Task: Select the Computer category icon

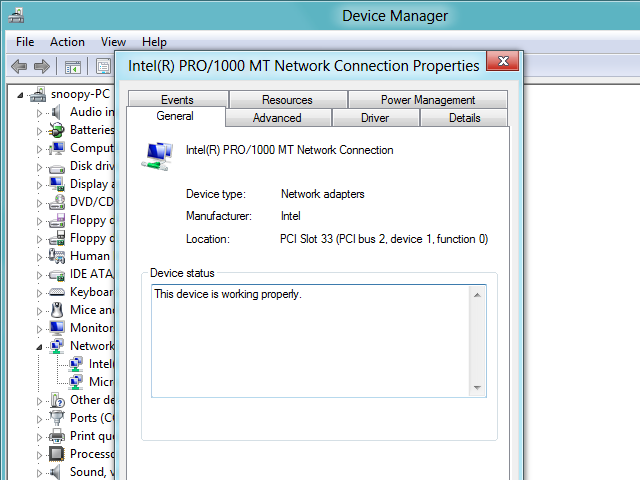Action: tap(56, 148)
